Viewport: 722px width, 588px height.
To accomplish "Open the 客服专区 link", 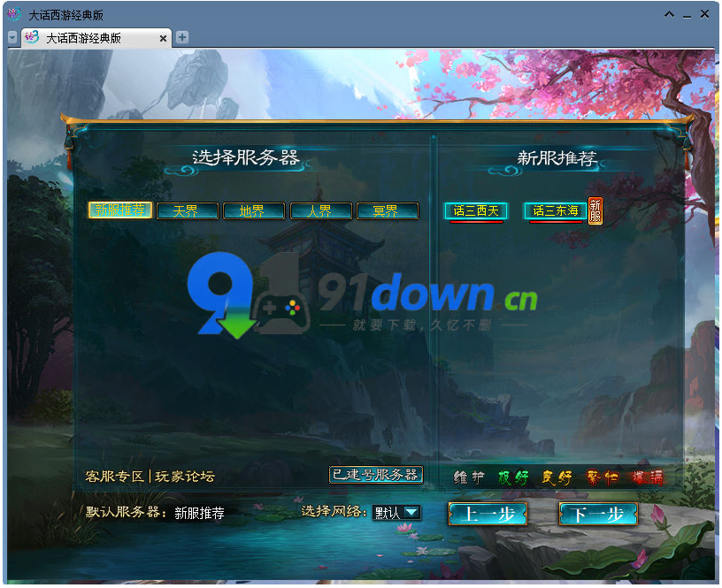I will [115, 477].
